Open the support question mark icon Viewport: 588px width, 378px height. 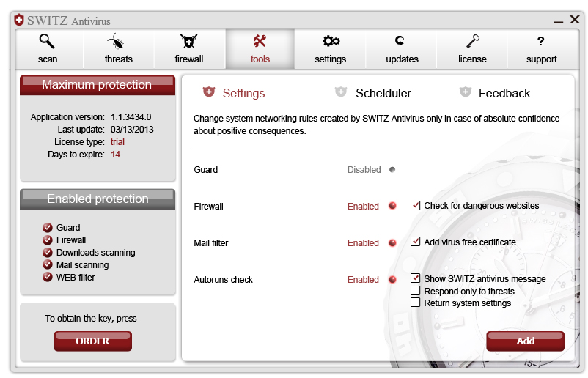point(541,41)
